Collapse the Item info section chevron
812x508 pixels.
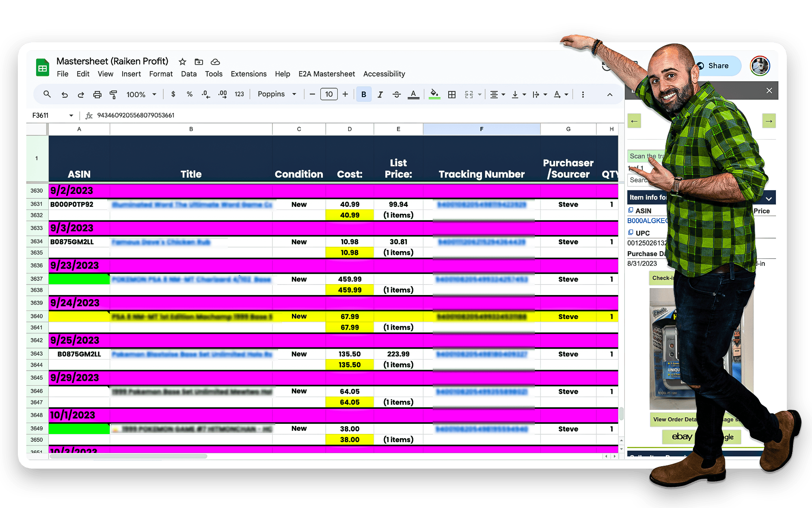pyautogui.click(x=769, y=199)
